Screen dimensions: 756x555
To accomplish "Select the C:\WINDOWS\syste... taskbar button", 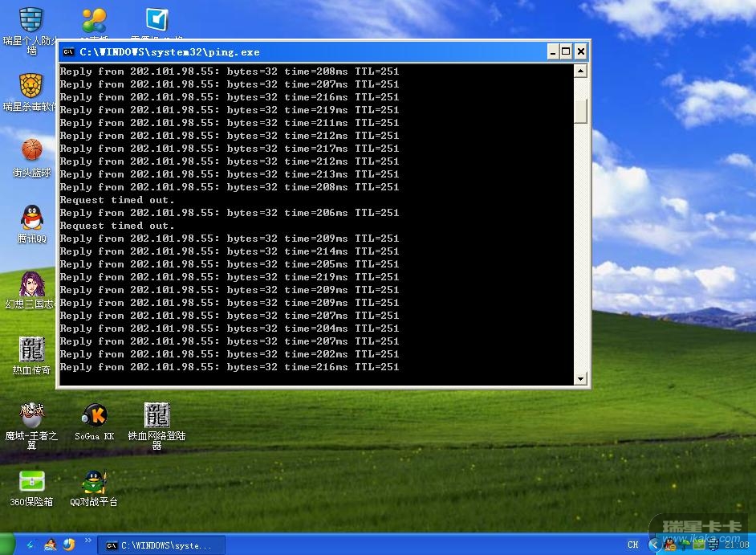I will pos(159,545).
